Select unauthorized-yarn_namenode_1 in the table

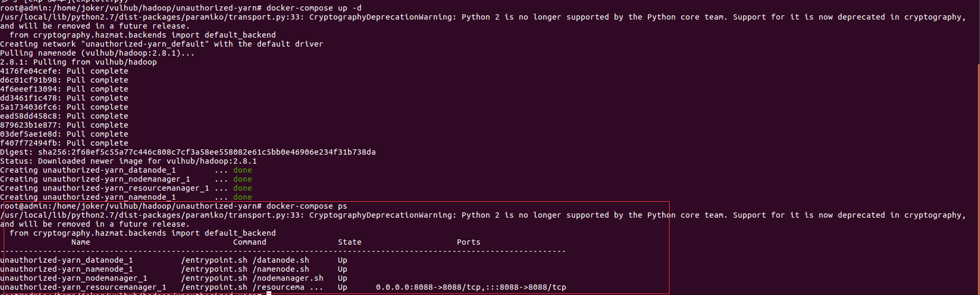coord(67,269)
